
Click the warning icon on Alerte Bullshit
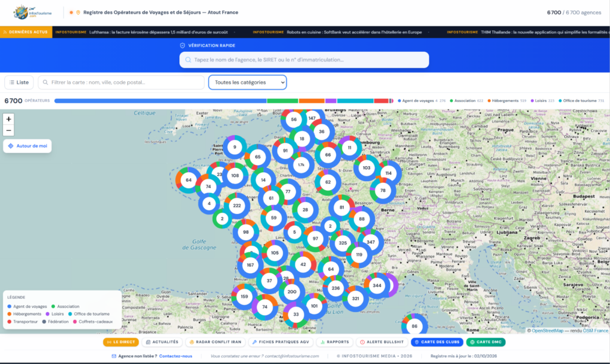[x=362, y=342]
